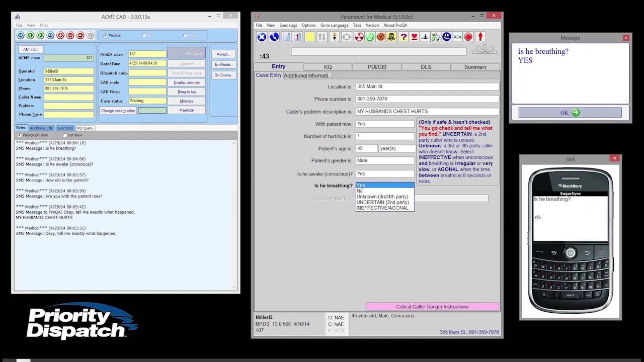Click the Assign... button
Viewport: 644px width, 362px height.
tap(223, 54)
